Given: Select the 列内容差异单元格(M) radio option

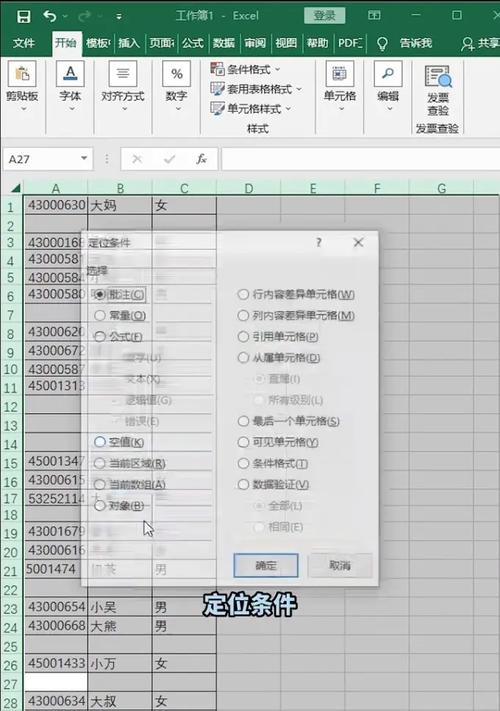Looking at the screenshot, I should (296, 316).
